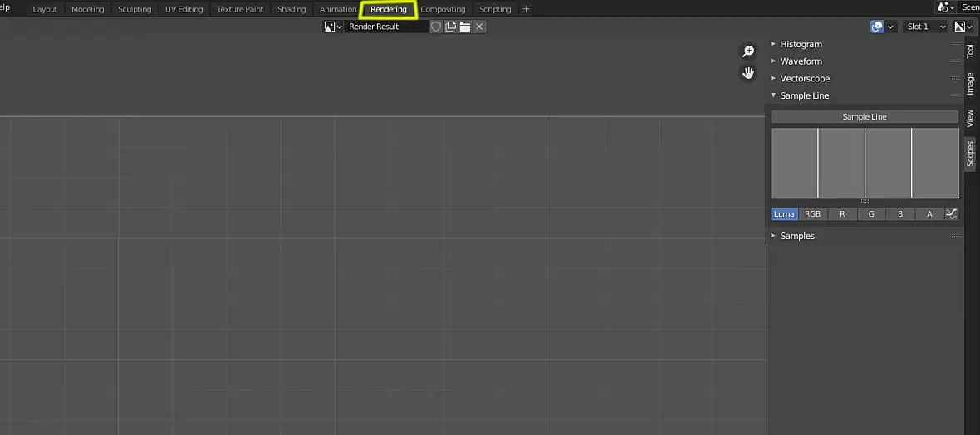This screenshot has height=435, width=980.
Task: Select the A alpha channel mode
Action: click(x=929, y=213)
